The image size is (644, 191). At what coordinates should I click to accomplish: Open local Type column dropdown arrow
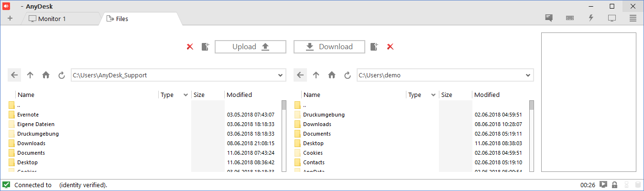click(186, 95)
